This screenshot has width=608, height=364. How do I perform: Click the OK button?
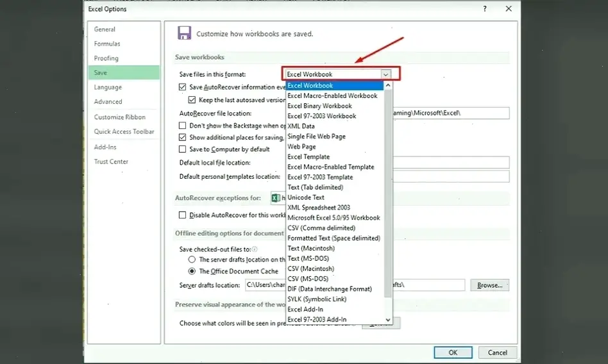[453, 352]
